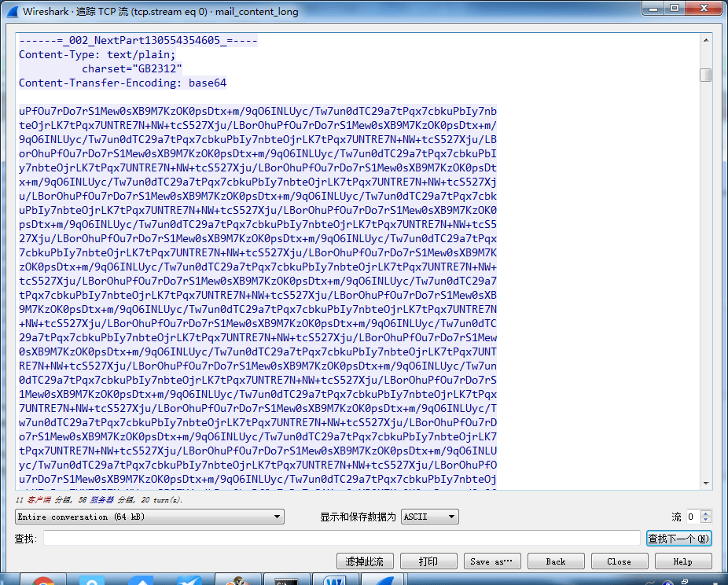Open the command prompt window from taskbar
Screen dimensions: 728x585
click(287, 582)
